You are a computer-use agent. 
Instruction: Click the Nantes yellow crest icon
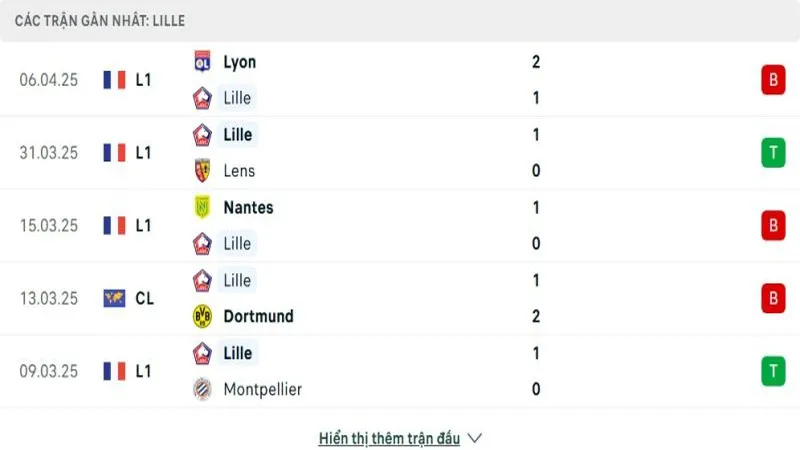coord(203,207)
